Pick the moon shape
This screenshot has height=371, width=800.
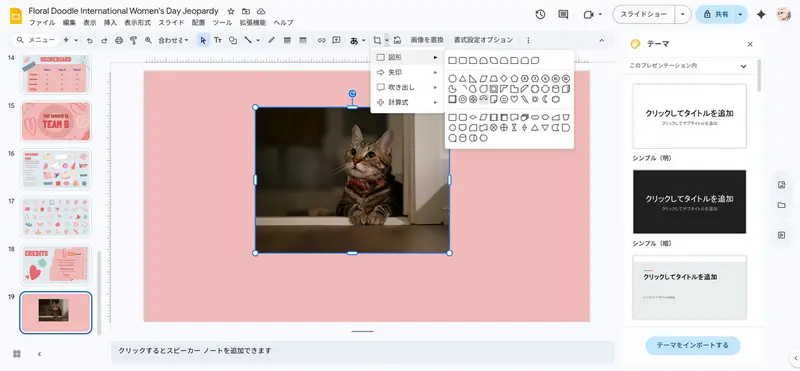(544, 100)
